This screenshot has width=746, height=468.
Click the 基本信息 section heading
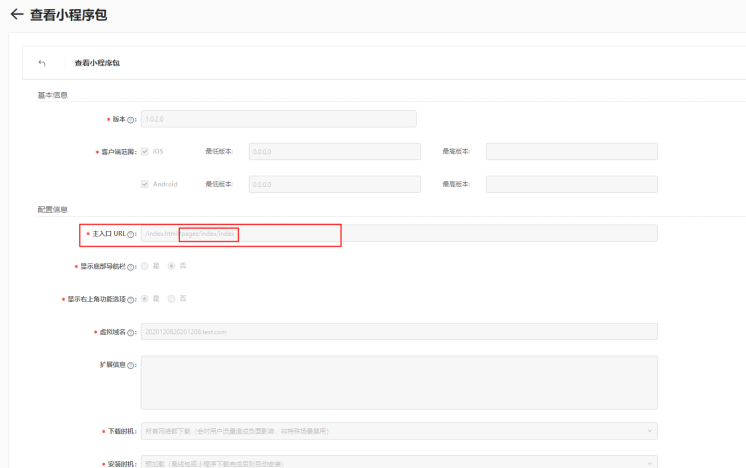[x=52, y=95]
